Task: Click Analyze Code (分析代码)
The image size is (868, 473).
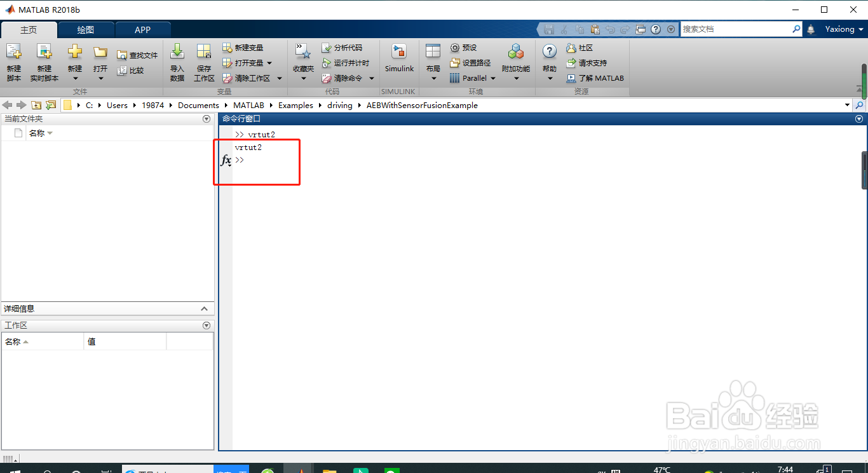Action: click(x=342, y=48)
